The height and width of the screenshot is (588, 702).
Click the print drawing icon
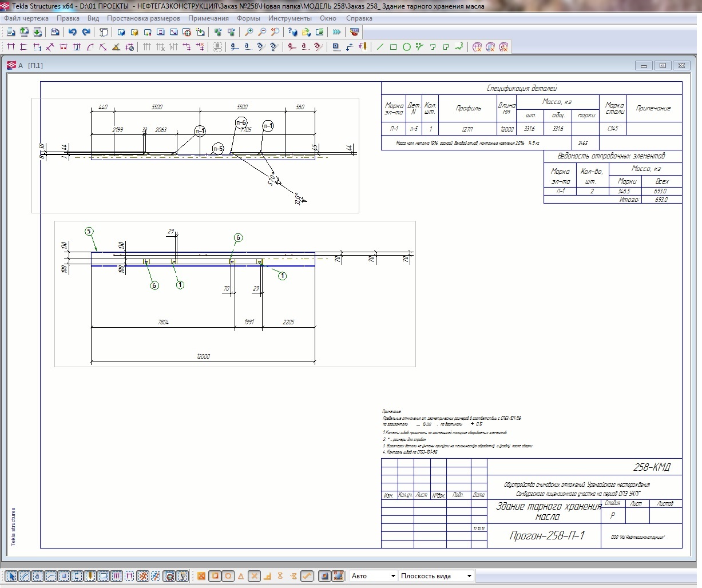click(x=55, y=33)
